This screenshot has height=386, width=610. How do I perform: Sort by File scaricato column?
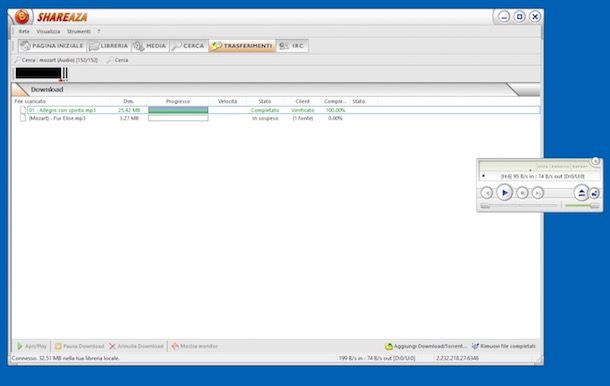(x=61, y=102)
